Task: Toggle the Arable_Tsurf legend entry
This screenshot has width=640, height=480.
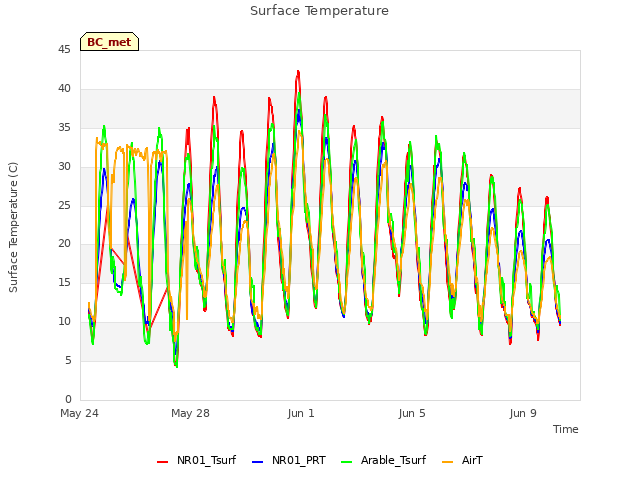Action: tap(384, 460)
